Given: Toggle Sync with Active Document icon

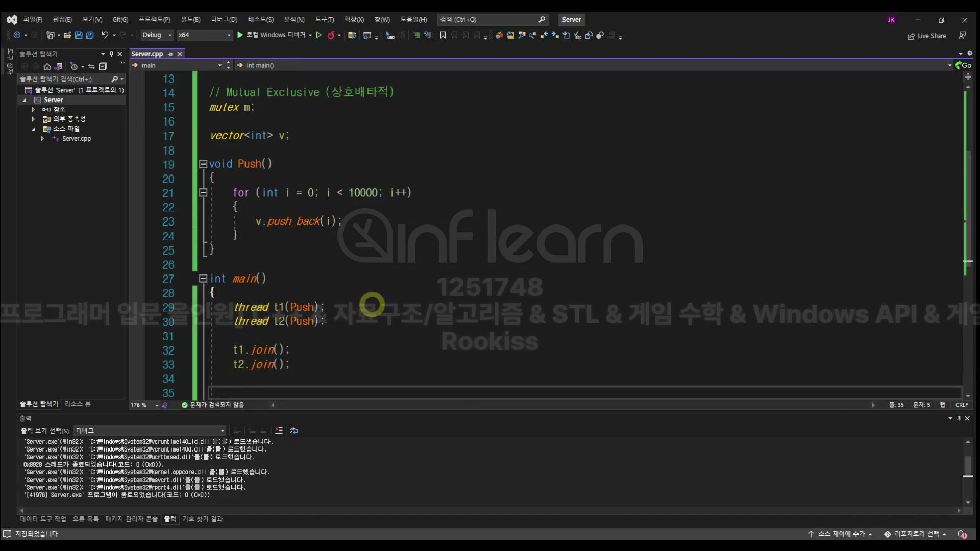Looking at the screenshot, I should point(91,66).
